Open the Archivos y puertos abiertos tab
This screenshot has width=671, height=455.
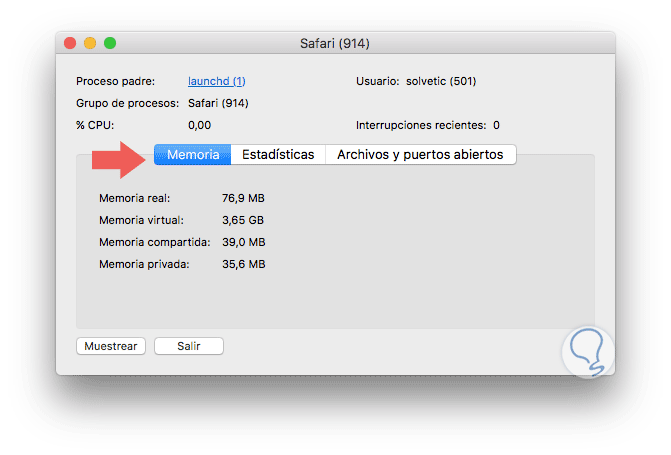(x=420, y=155)
